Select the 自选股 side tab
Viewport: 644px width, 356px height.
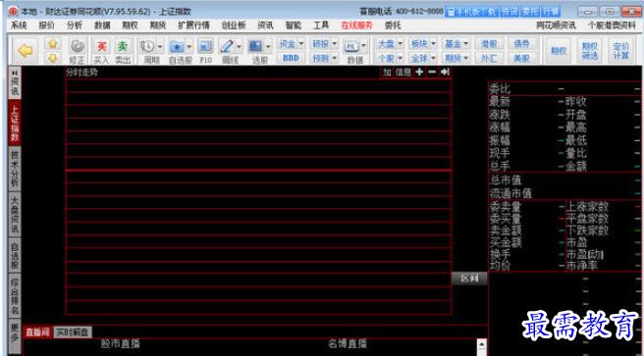coord(15,256)
